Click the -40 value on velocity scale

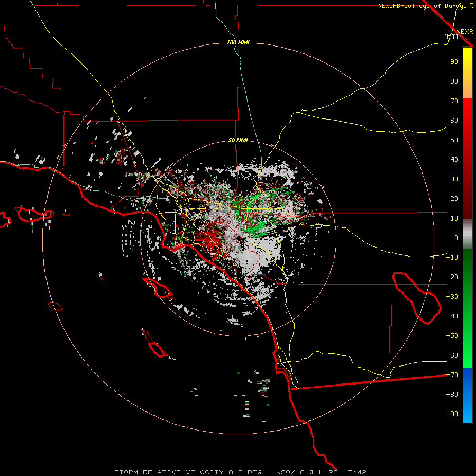click(x=452, y=316)
